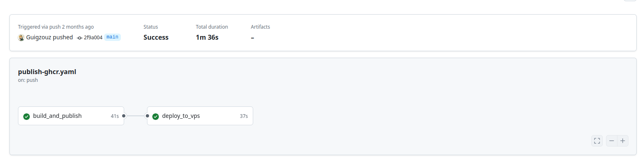Open the deploy_to_vps job

click(x=181, y=116)
